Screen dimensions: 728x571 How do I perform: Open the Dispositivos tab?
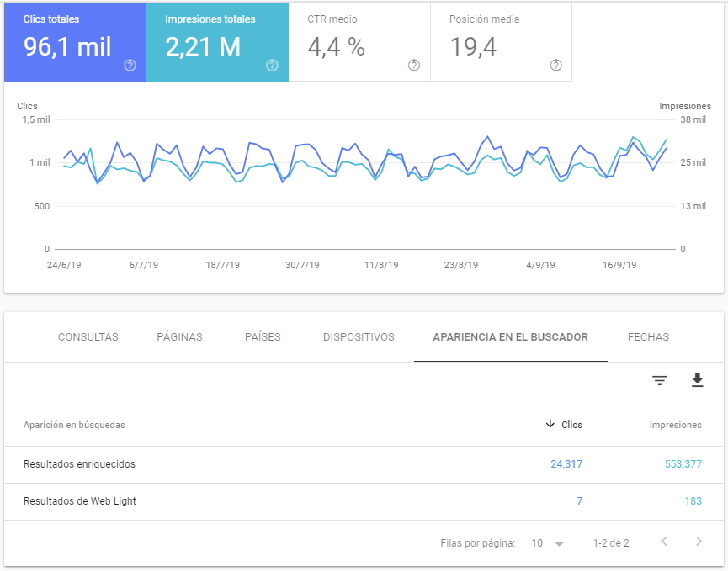pos(359,337)
